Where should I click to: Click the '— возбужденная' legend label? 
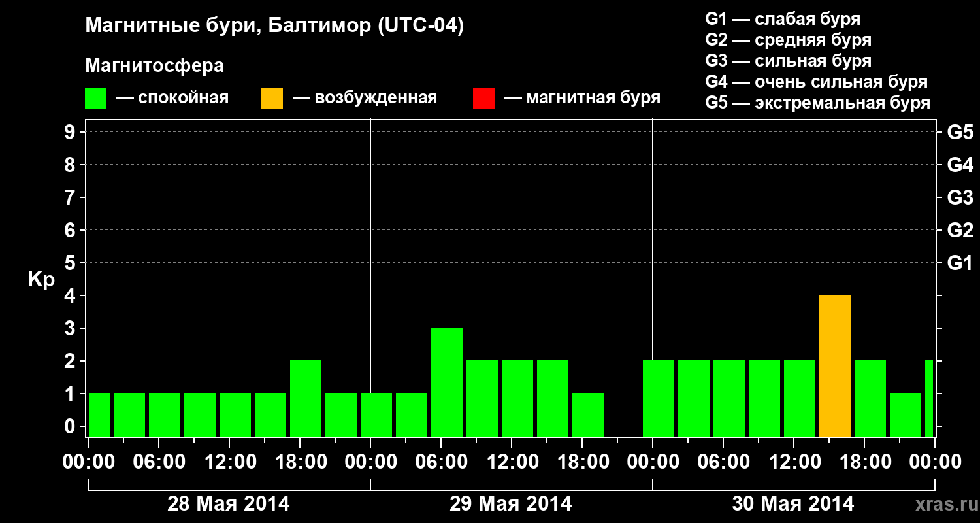coord(365,99)
